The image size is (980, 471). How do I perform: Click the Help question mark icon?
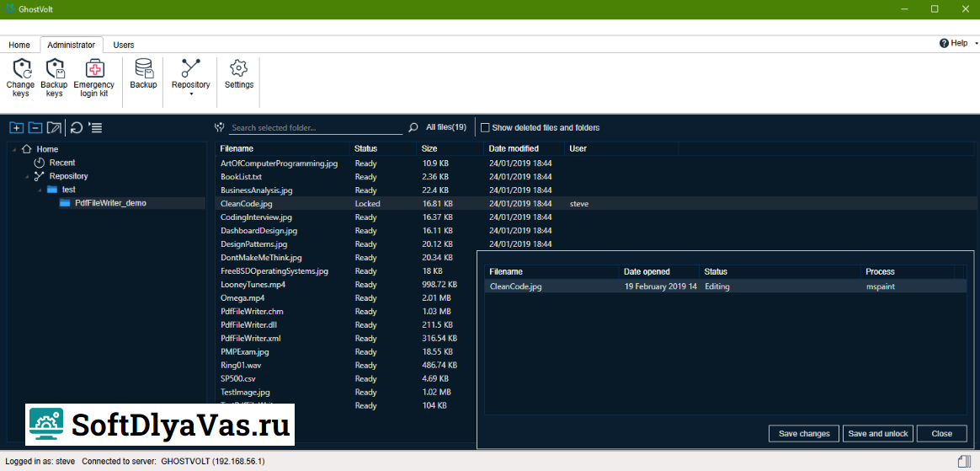coord(944,43)
